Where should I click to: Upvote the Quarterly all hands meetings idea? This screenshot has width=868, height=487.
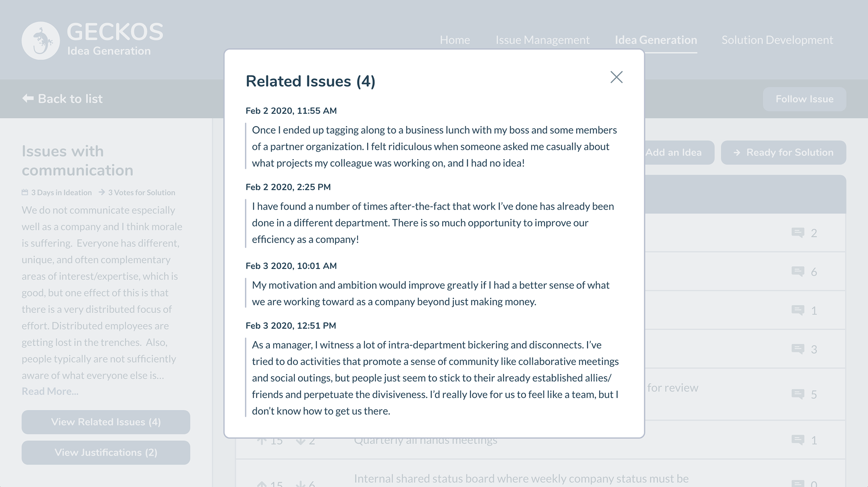point(262,441)
